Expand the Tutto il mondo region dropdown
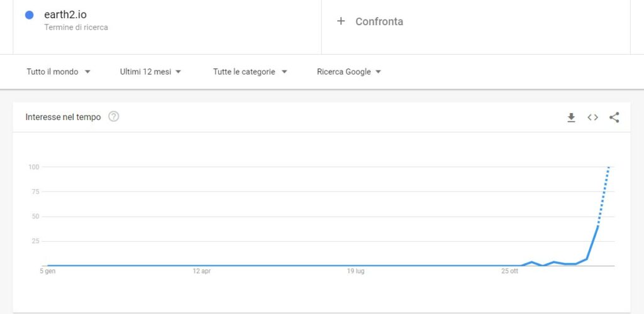The image size is (644, 314). point(58,72)
